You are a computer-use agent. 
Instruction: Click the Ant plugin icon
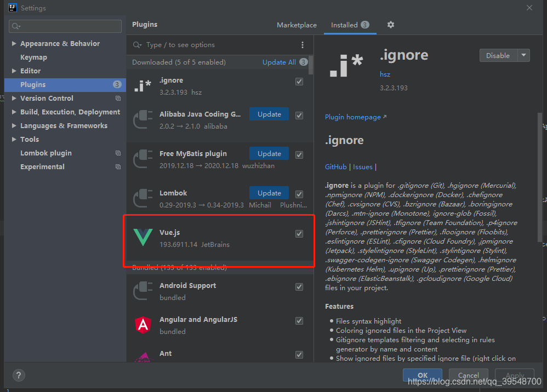point(144,357)
